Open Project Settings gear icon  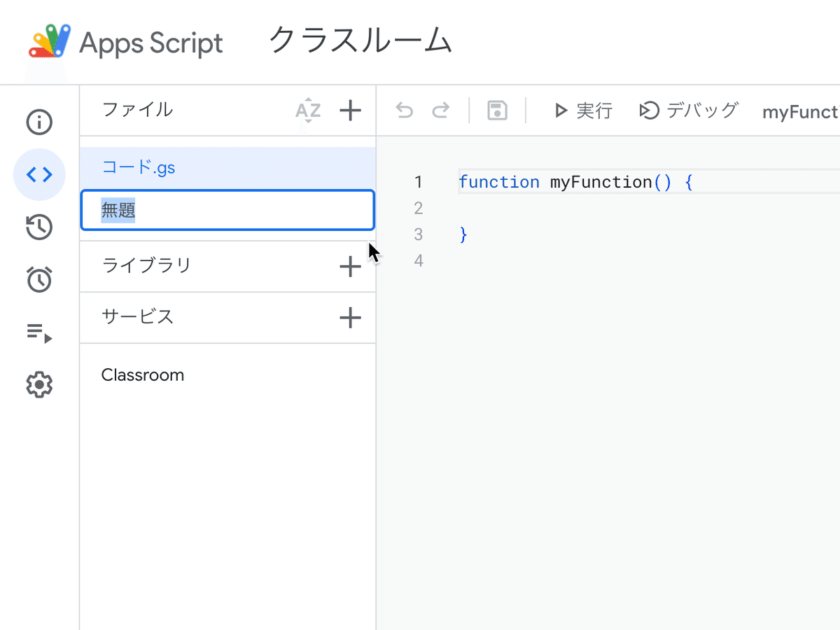point(39,385)
